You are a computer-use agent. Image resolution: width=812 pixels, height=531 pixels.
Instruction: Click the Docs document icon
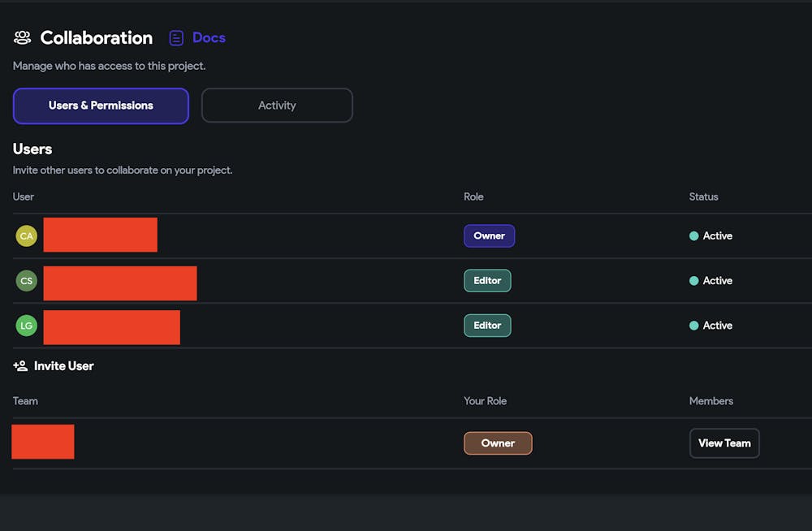[176, 38]
